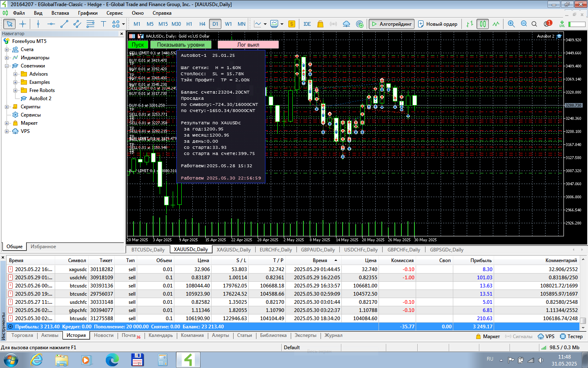Click the volume speaker tray icon
588x368 pixels.
point(541,360)
